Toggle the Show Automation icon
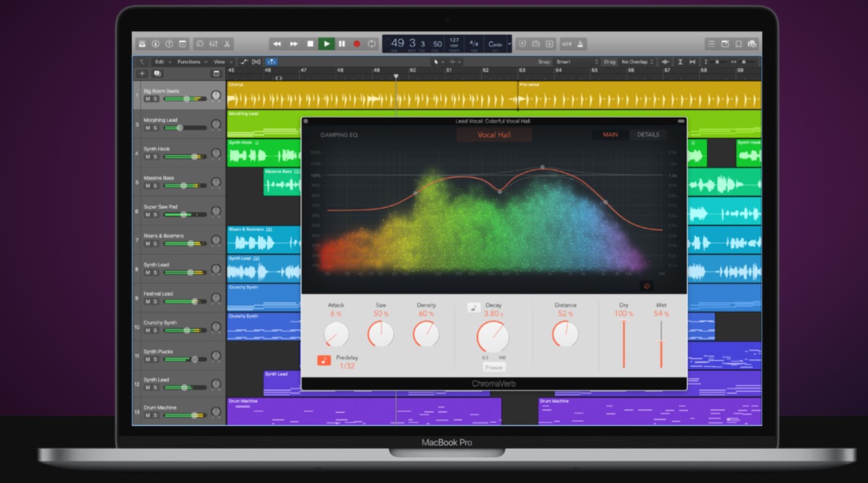Screen dimensions: 868x483 point(243,62)
